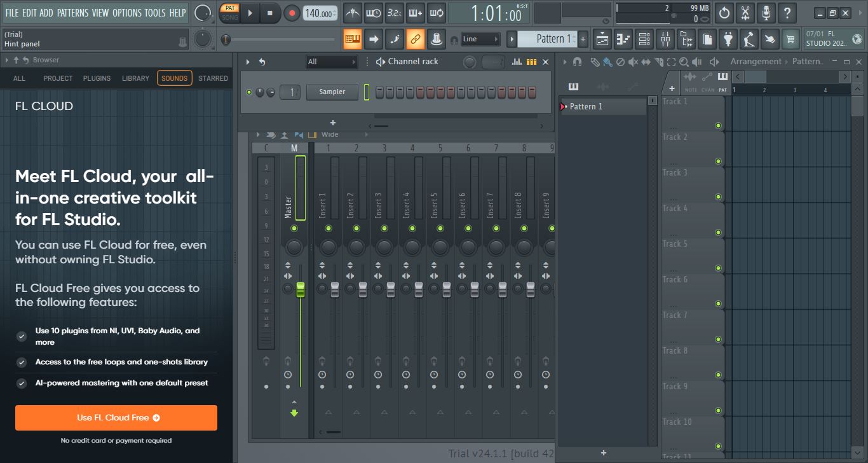Toggle the metronome icon
The image size is (868, 463).
(x=353, y=13)
